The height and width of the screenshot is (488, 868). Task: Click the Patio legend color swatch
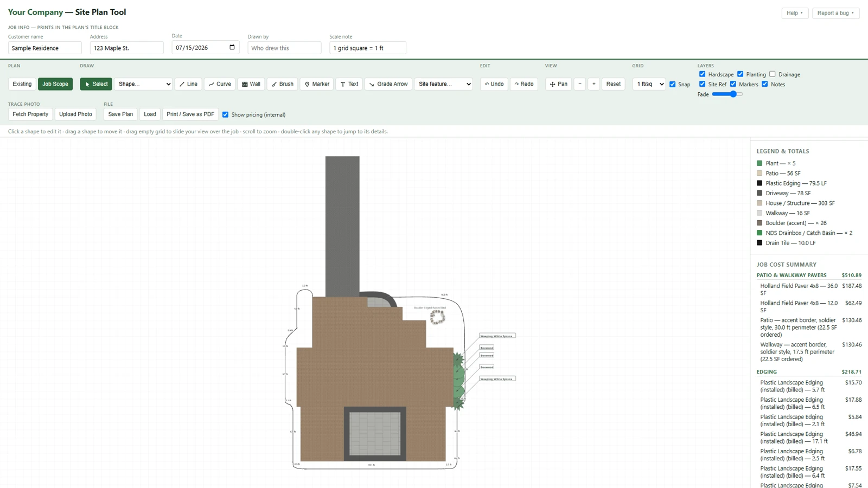pos(759,173)
